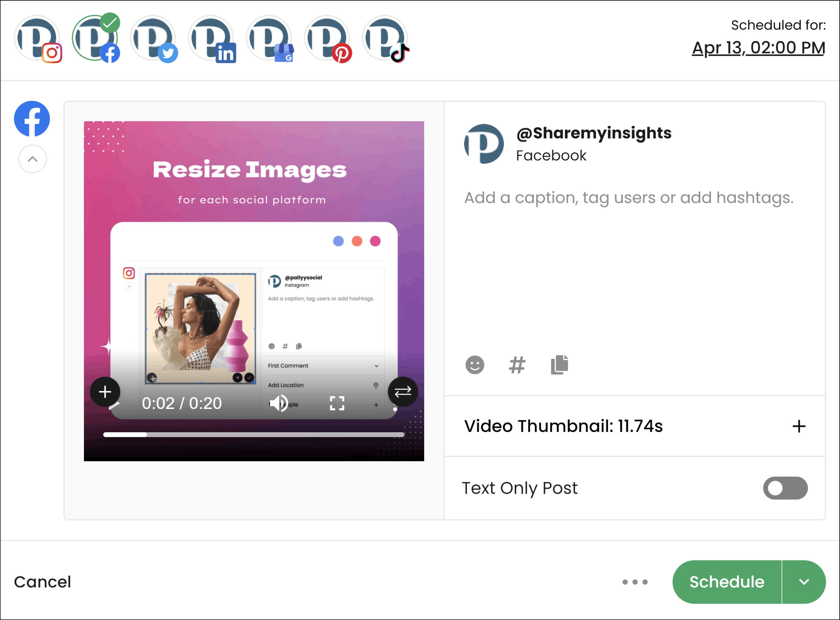Open the Schedule dropdown arrow
Viewport: 840px width, 620px height.
[x=804, y=582]
